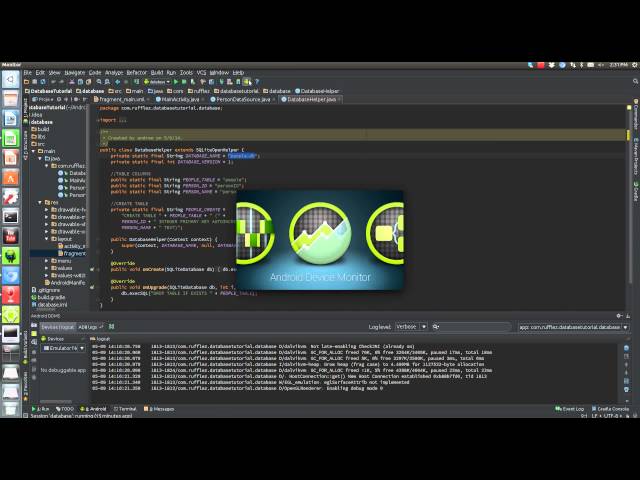Select database.iml in project tree

coord(49,304)
